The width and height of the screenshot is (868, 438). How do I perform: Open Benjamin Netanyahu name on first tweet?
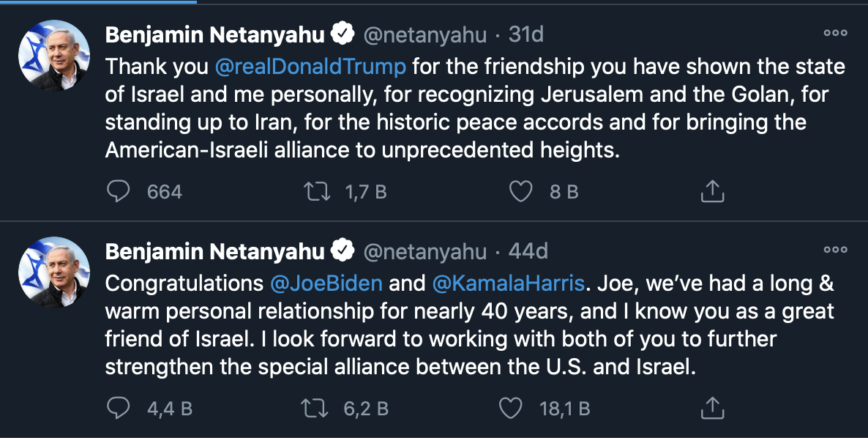[214, 34]
